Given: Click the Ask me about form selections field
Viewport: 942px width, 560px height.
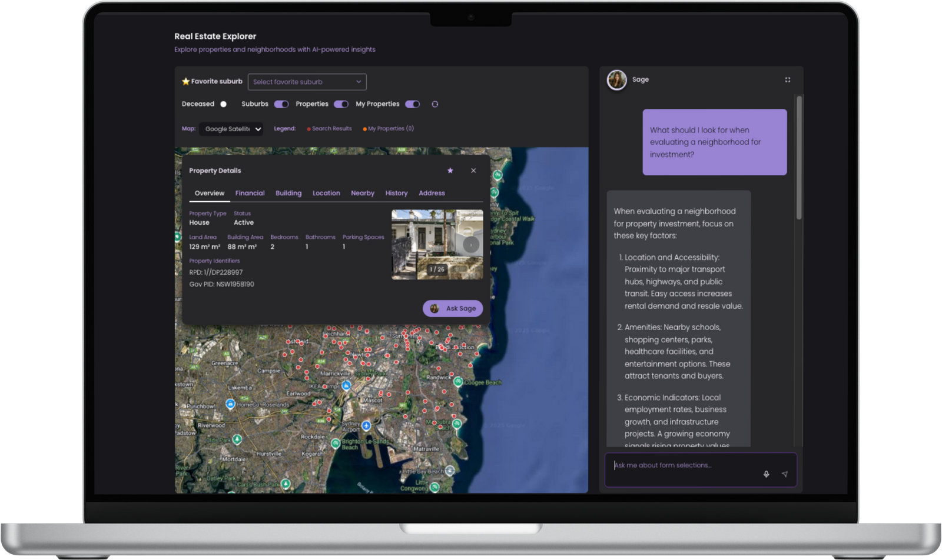Looking at the screenshot, I should (x=683, y=465).
